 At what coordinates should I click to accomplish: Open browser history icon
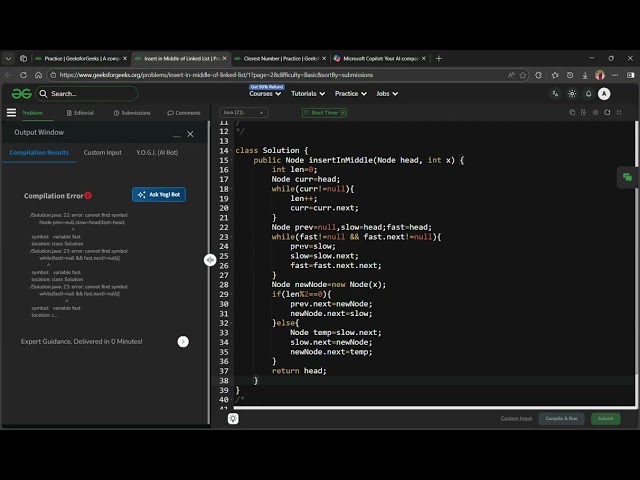570,75
